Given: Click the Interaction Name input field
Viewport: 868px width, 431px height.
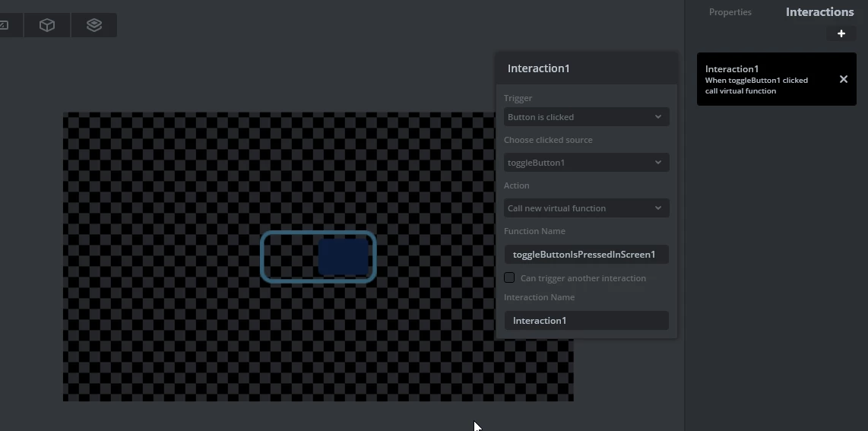Looking at the screenshot, I should [586, 320].
